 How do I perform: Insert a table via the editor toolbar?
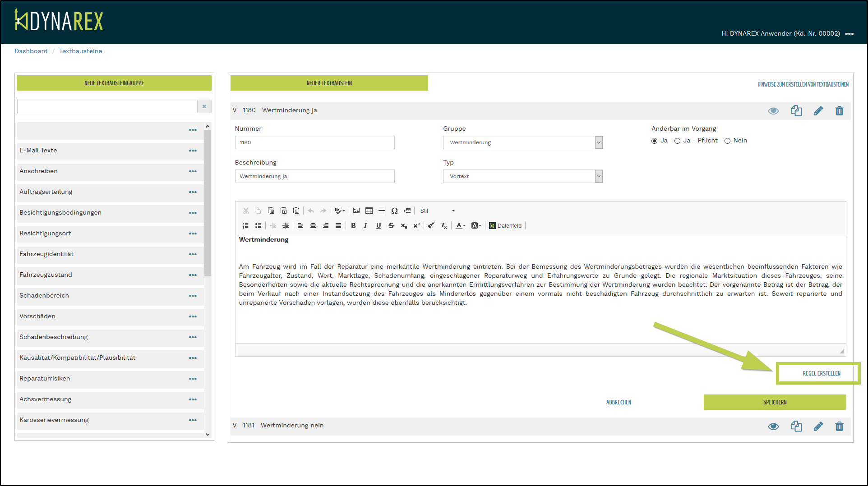(x=369, y=211)
